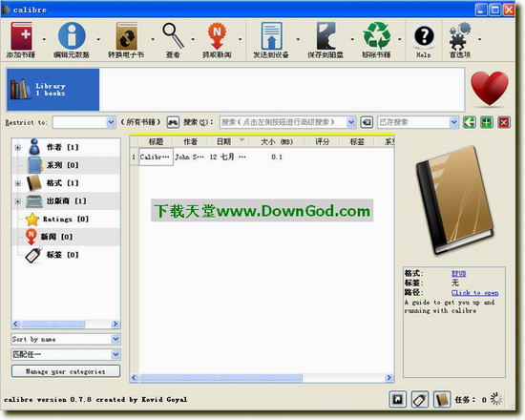
Task: Click the book cover thumbnail
Action: click(x=455, y=201)
